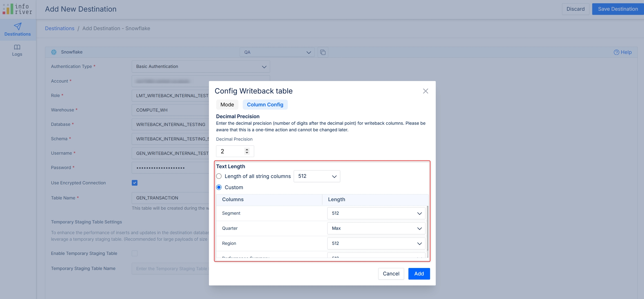Switch to the Column Config tab
This screenshot has width=644, height=299.
265,105
